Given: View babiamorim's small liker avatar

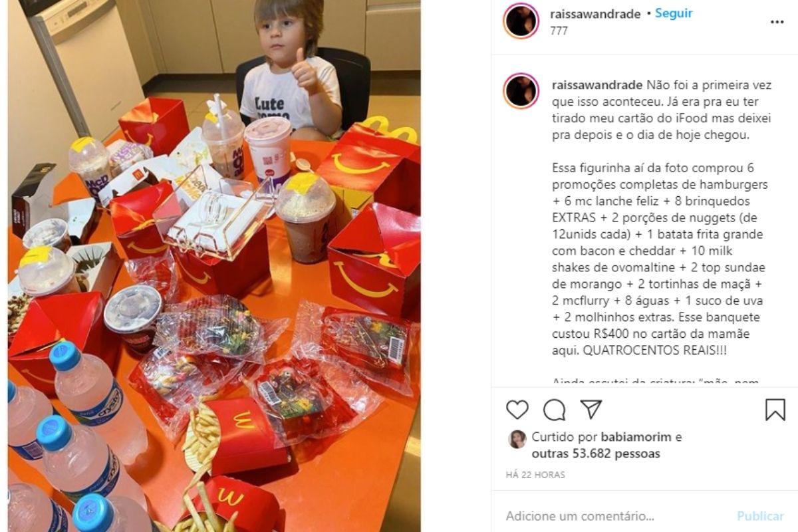Looking at the screenshot, I should point(517,439).
